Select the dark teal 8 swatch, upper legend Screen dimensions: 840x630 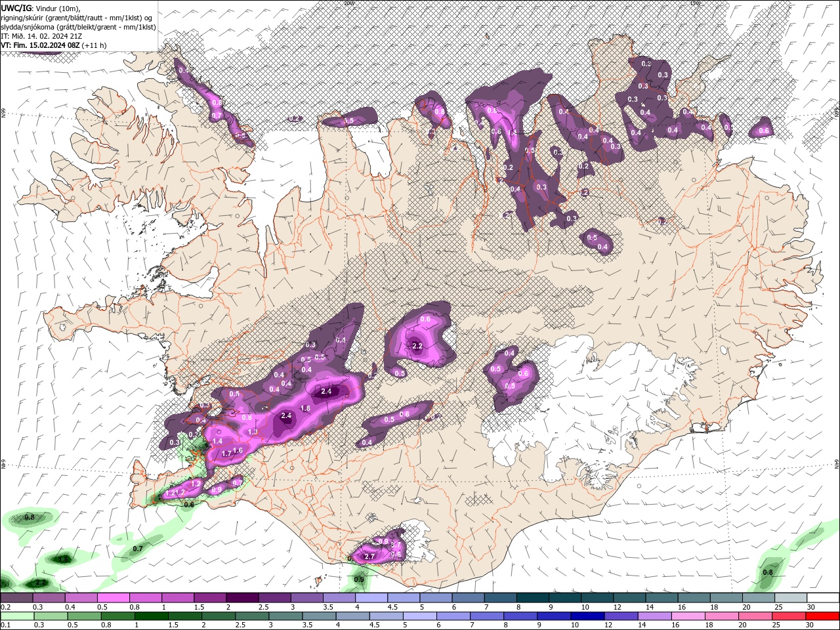click(x=532, y=598)
